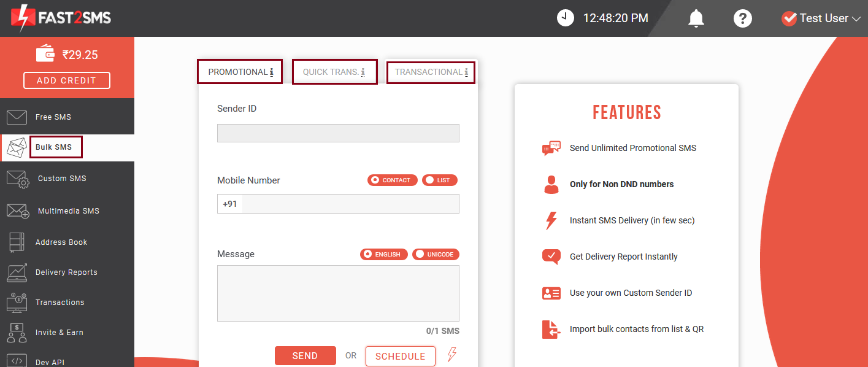Click Only for Non DND numbers person icon
Screen dimensions: 868x367
click(551, 184)
